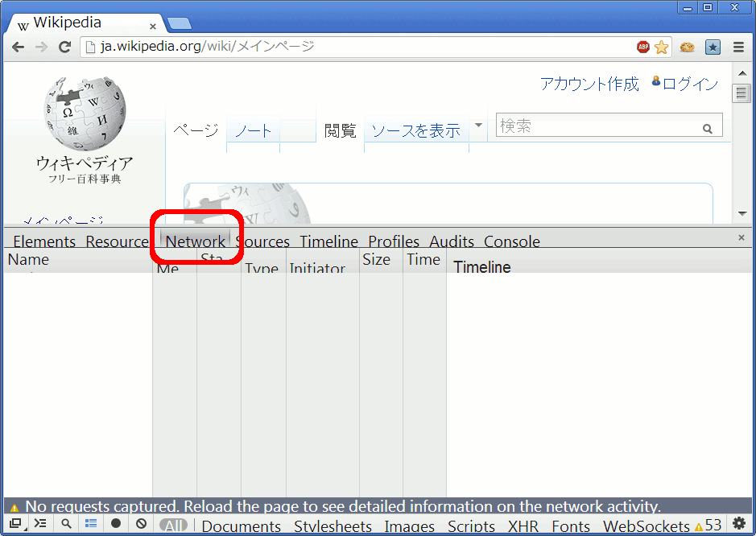This screenshot has height=536, width=756.
Task: Click the search magnifier in Wikipedia search box
Action: [708, 128]
